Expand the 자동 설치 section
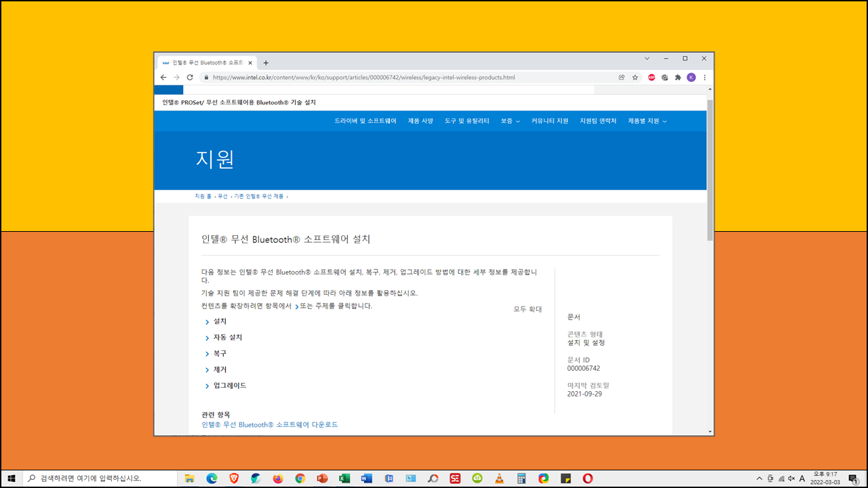Viewport: 868px width, 488px height. point(224,338)
